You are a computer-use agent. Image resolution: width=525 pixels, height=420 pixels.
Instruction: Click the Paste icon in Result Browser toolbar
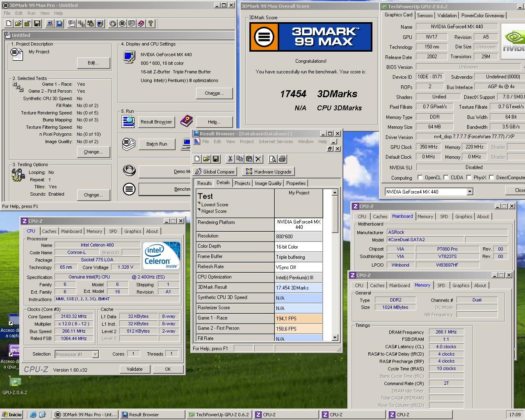[249, 159]
